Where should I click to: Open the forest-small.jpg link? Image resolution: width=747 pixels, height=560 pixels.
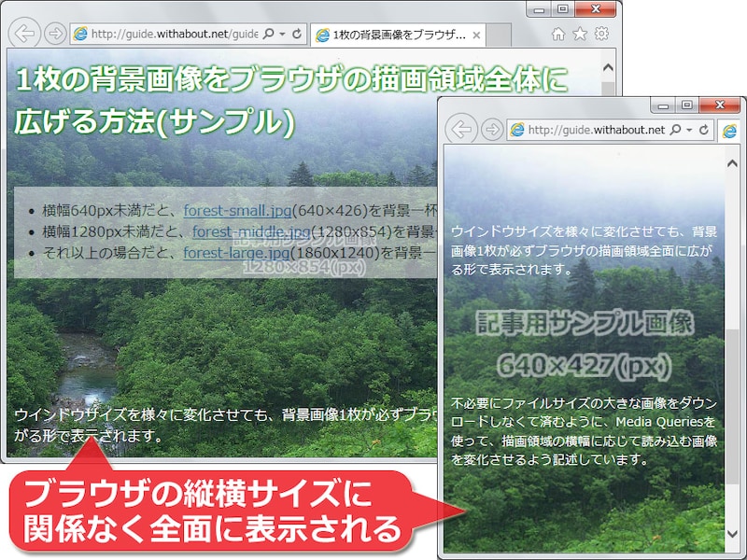click(237, 211)
